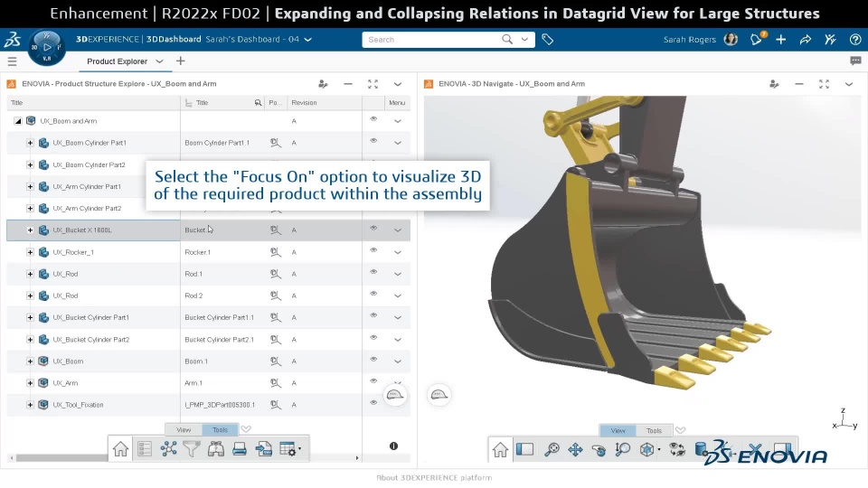Open the tools icon next to share
868x488 pixels.
(x=830, y=39)
